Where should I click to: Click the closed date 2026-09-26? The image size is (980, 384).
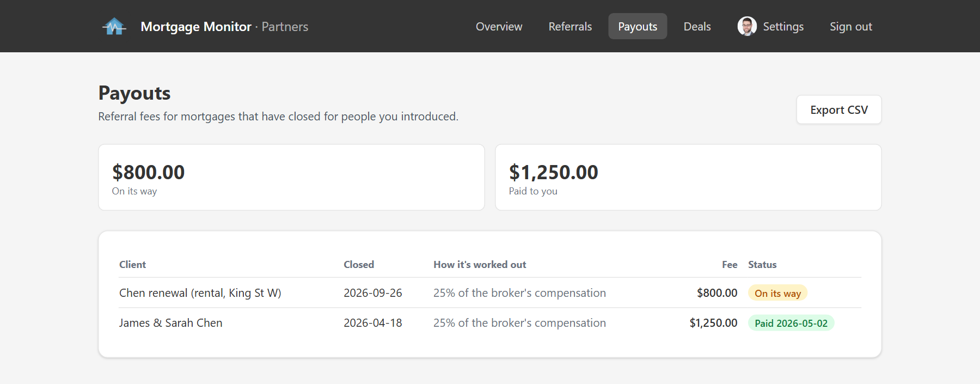point(372,292)
